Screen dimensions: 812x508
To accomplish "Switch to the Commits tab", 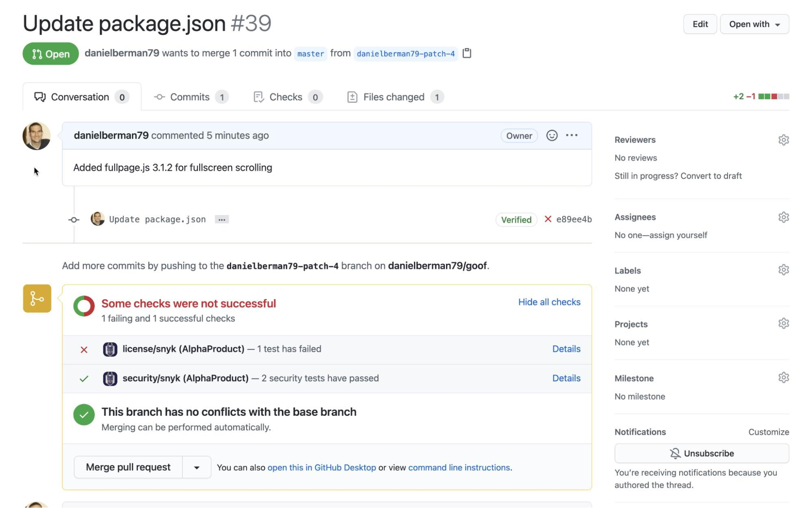I will tap(191, 97).
